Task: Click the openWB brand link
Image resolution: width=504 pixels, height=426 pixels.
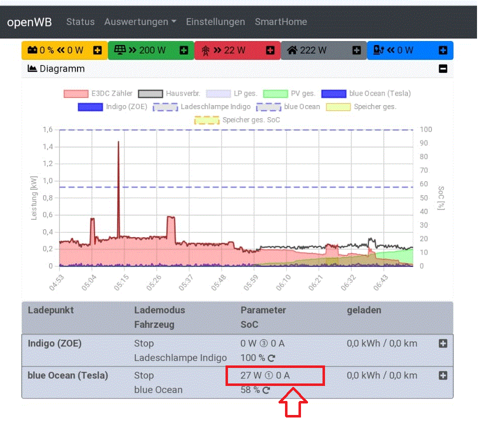Action: tap(29, 22)
